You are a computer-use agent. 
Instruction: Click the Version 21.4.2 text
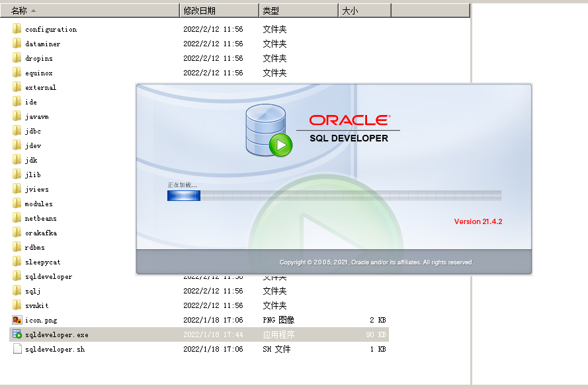(x=477, y=222)
